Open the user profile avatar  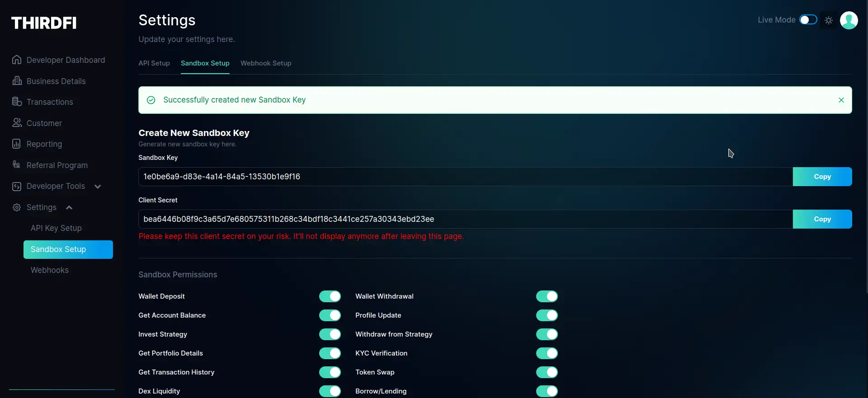(849, 20)
